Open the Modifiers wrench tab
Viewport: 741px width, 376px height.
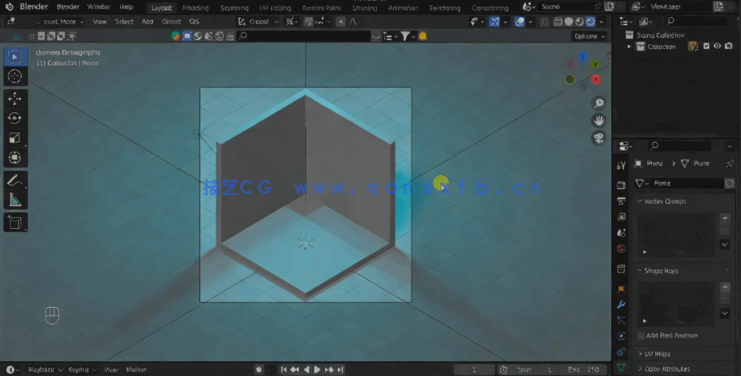click(x=621, y=304)
